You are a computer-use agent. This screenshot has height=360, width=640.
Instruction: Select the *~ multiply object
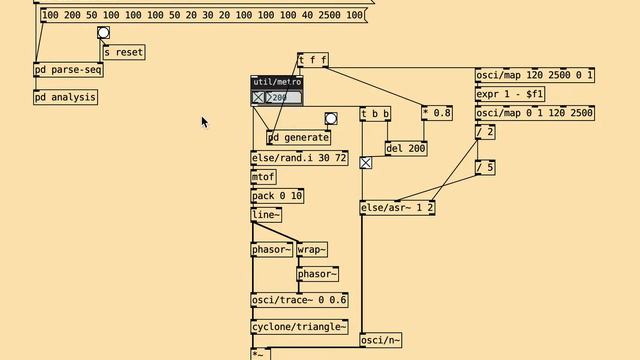click(x=260, y=353)
